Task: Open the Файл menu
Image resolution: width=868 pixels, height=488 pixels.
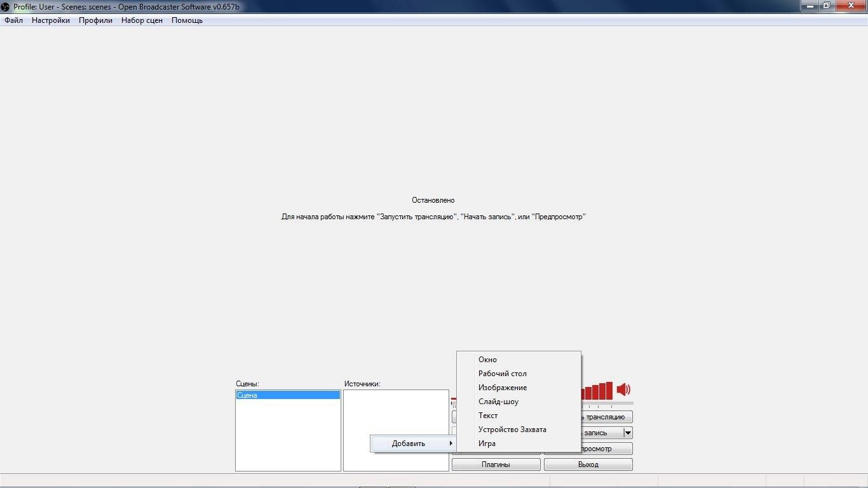Action: (x=13, y=20)
